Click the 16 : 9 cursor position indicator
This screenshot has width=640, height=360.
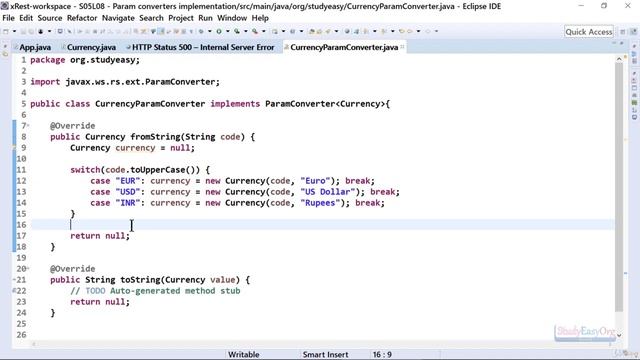[382, 354]
